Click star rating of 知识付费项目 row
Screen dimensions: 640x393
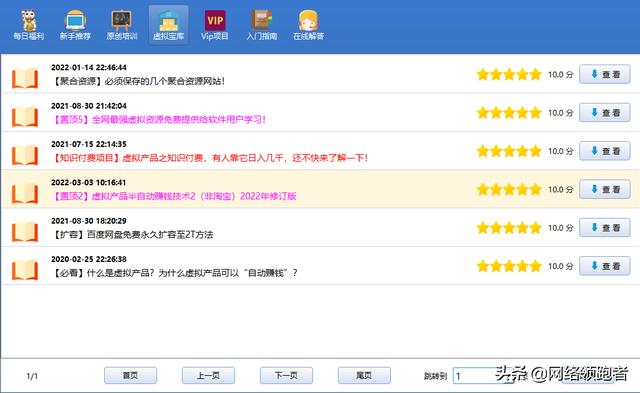(x=509, y=151)
